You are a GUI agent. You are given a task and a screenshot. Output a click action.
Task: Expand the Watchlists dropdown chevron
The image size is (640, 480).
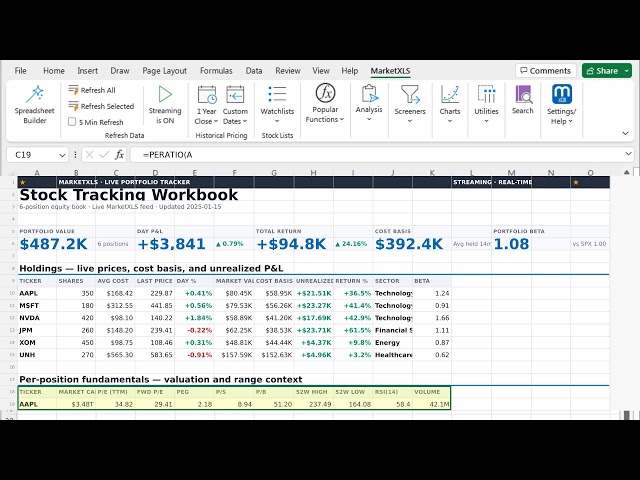pyautogui.click(x=277, y=121)
